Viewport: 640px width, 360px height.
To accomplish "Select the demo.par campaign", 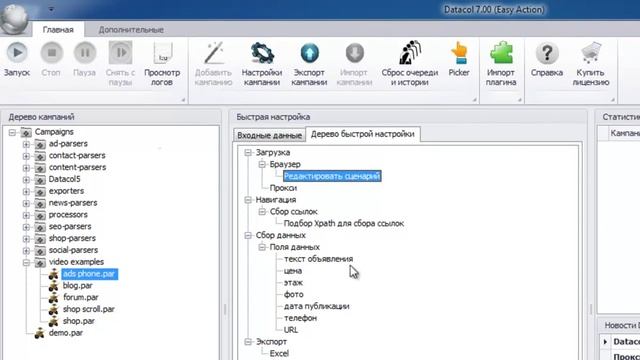I will [x=66, y=333].
